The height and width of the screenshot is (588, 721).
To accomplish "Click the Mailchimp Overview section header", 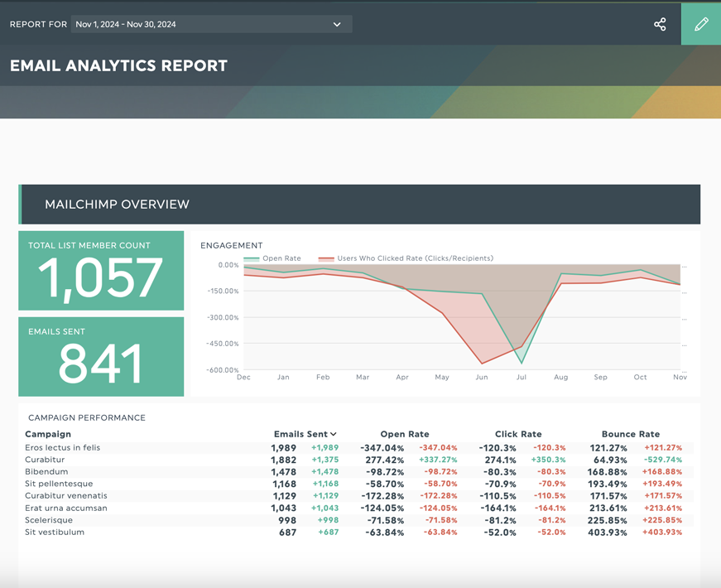I will [117, 205].
